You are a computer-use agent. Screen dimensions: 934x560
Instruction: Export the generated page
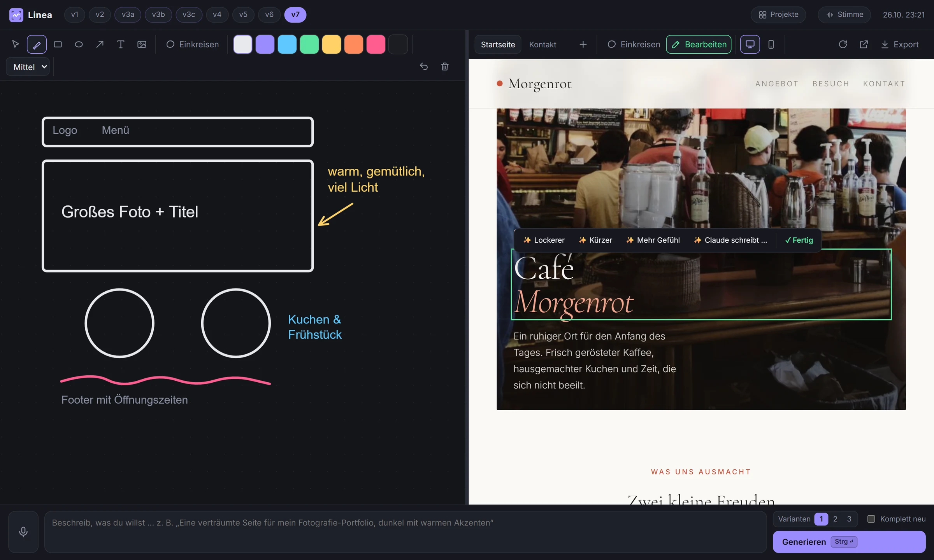click(900, 44)
